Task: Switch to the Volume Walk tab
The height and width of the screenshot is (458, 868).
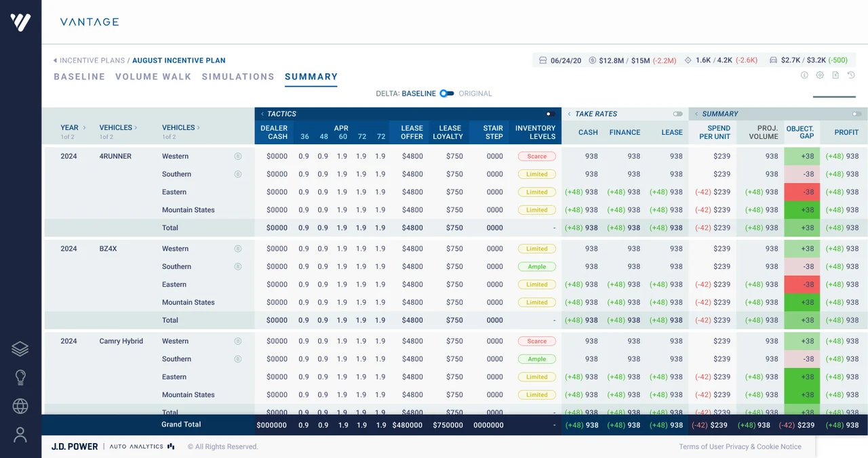Action: coord(153,77)
